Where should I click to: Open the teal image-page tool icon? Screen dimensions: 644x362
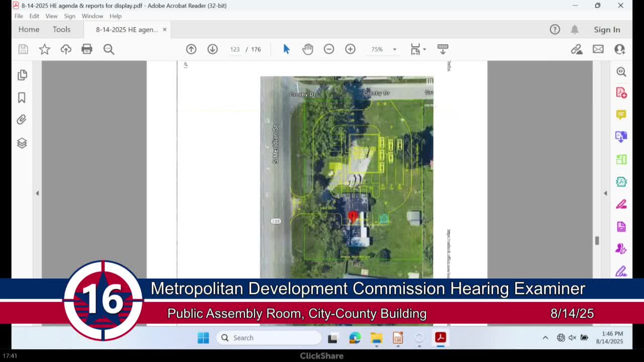[x=621, y=182]
